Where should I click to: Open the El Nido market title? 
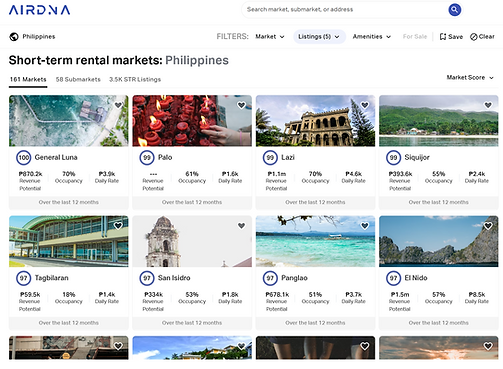click(x=416, y=278)
